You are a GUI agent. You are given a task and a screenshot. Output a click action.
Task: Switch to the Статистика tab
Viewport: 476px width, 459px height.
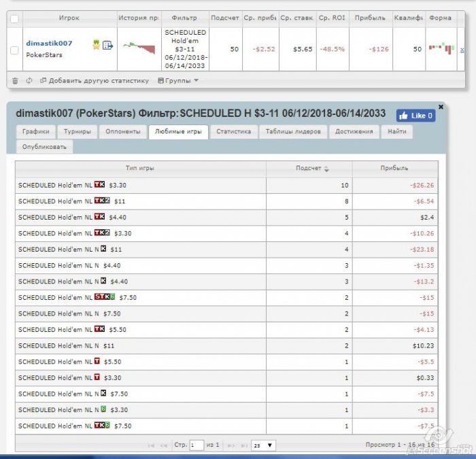coord(234,132)
